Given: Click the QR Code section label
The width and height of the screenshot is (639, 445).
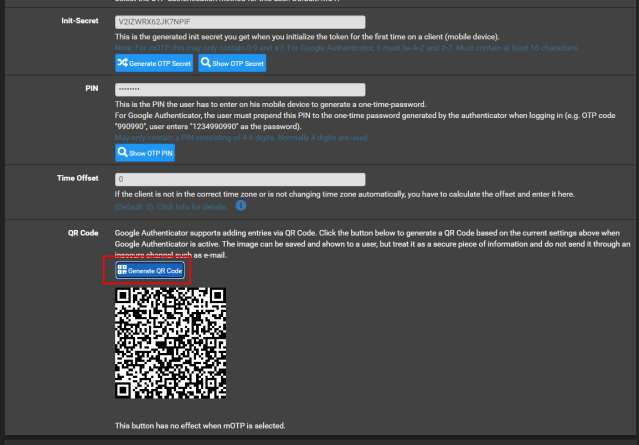Looking at the screenshot, I should point(83,233).
